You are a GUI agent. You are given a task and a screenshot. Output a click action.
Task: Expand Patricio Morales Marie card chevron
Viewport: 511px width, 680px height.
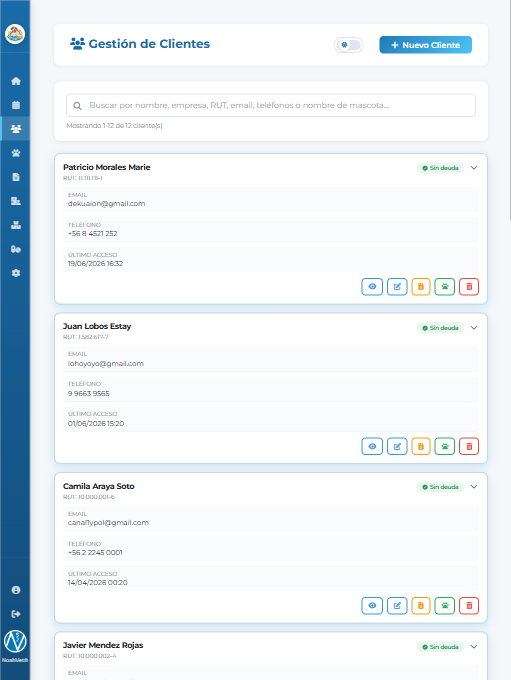pos(474,168)
